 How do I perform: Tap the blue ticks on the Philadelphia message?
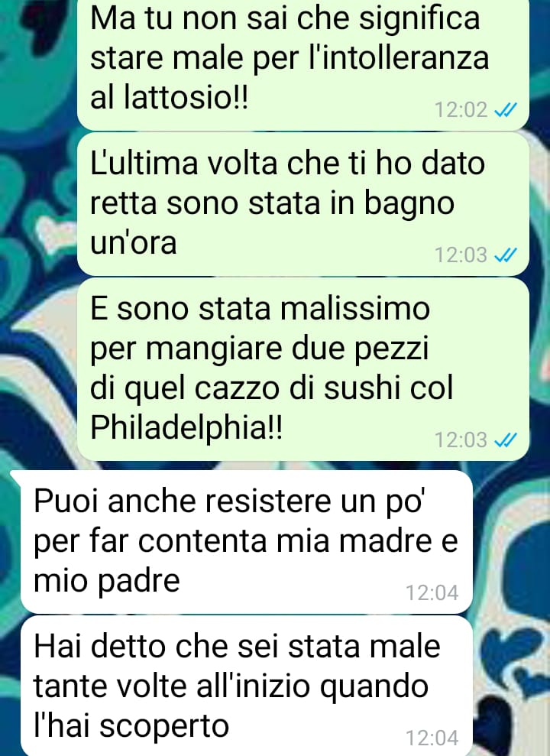[x=506, y=440]
